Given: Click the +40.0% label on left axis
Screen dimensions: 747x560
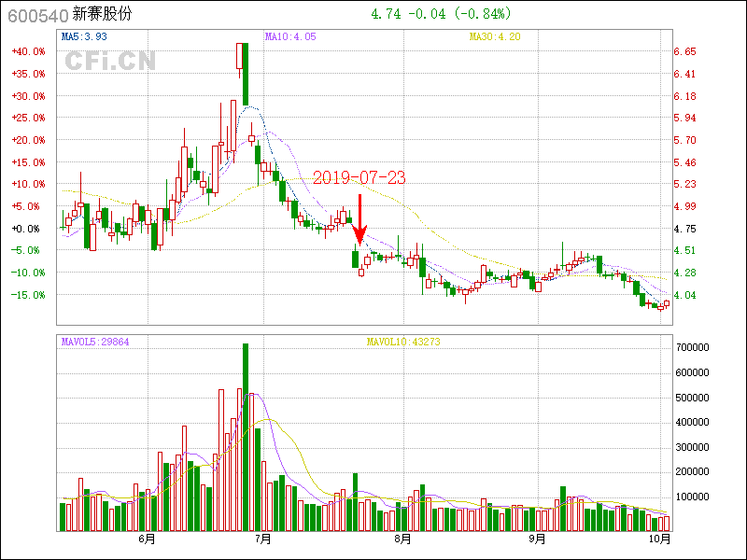Looking at the screenshot, I should click(x=27, y=51).
